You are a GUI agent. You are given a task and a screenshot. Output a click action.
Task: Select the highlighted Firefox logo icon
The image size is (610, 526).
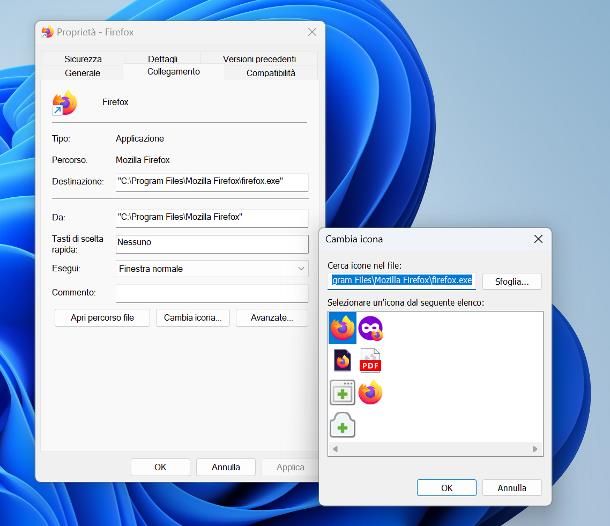pyautogui.click(x=342, y=328)
